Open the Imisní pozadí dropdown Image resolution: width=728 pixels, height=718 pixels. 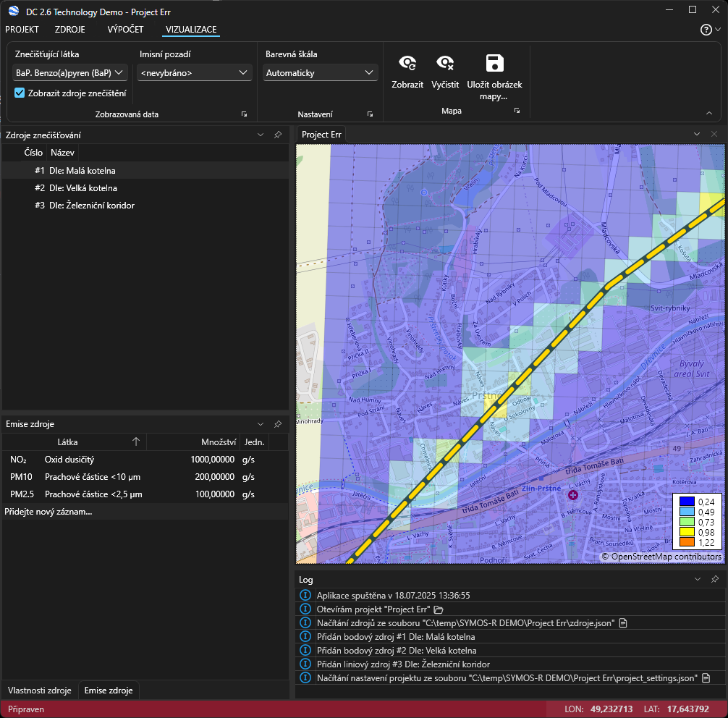click(x=194, y=72)
